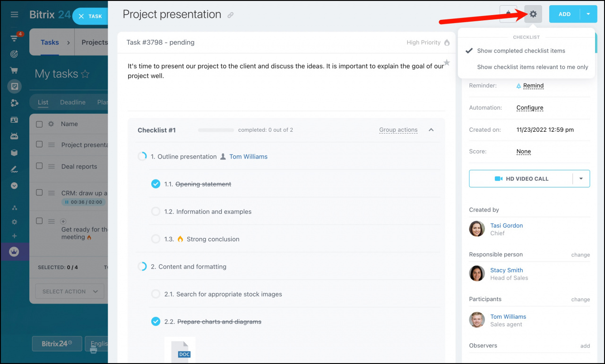Viewport: 605px width, 364px height.
Task: Click the Score None link
Action: click(x=524, y=152)
